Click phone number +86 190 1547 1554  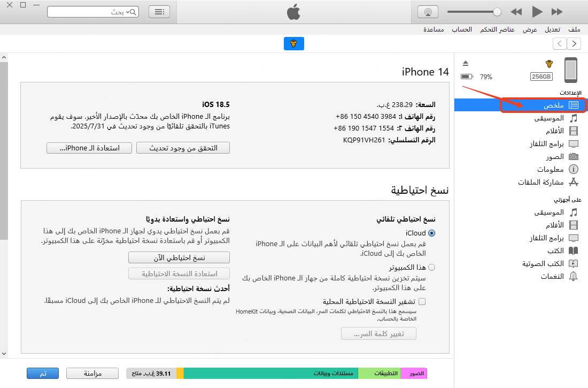[x=363, y=128]
